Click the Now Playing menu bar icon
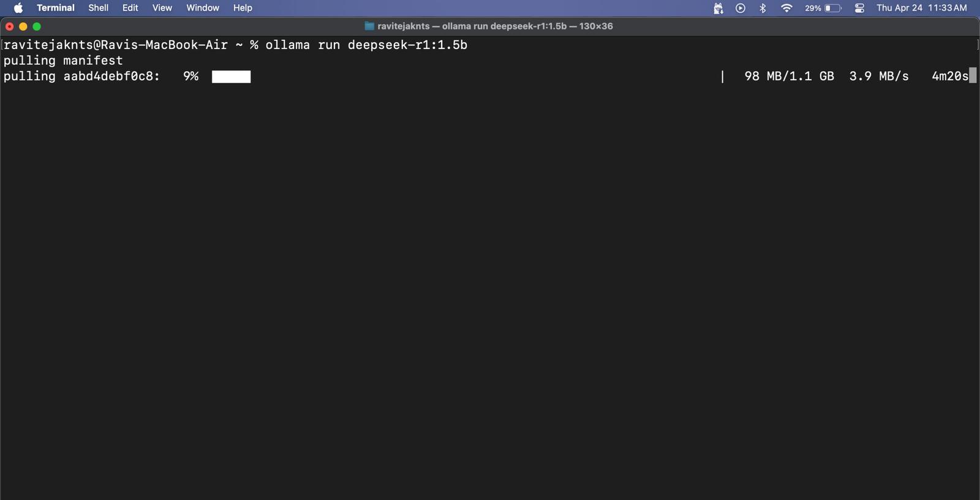The image size is (980, 500). (x=741, y=8)
